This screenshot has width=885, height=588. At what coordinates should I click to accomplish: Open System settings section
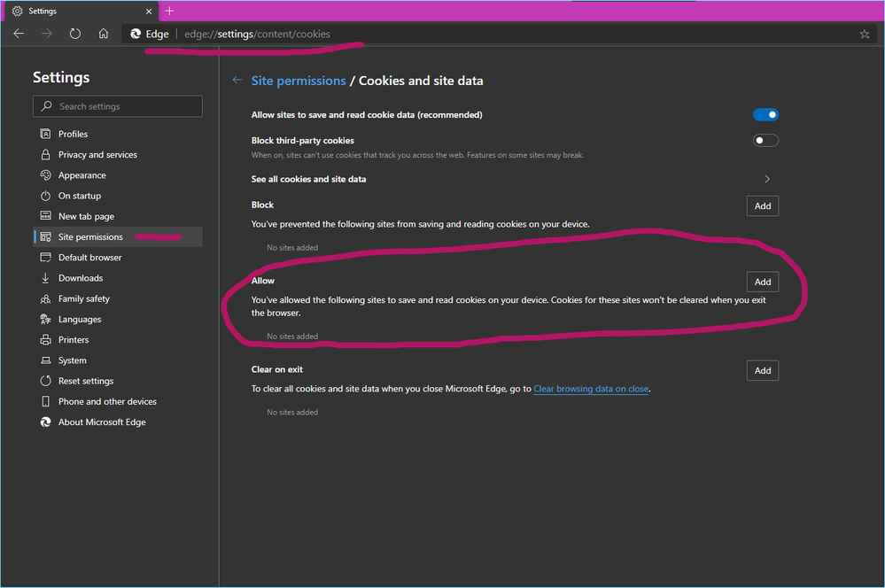118,360
